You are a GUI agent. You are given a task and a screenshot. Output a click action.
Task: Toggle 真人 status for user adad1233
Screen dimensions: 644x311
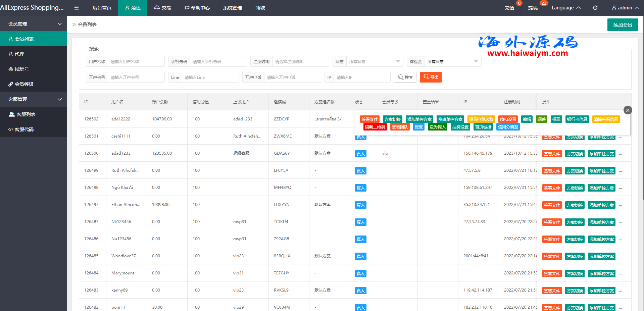coord(360,154)
